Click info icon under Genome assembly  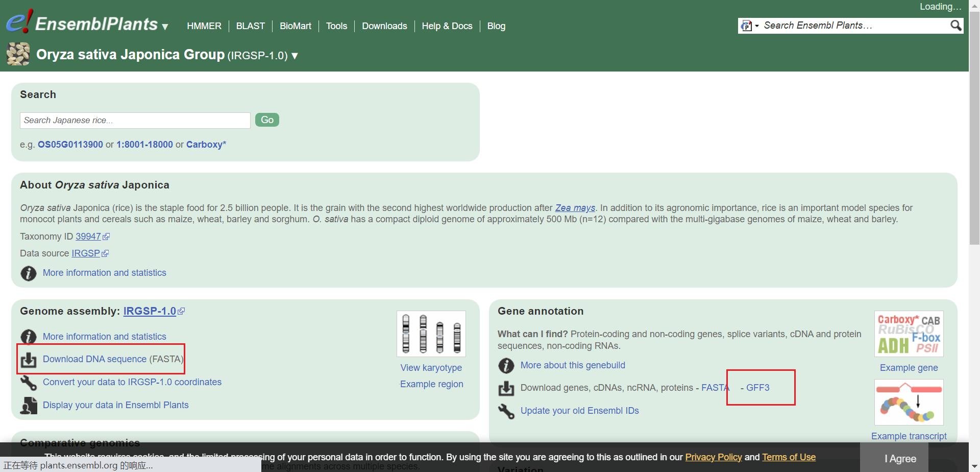click(x=28, y=337)
